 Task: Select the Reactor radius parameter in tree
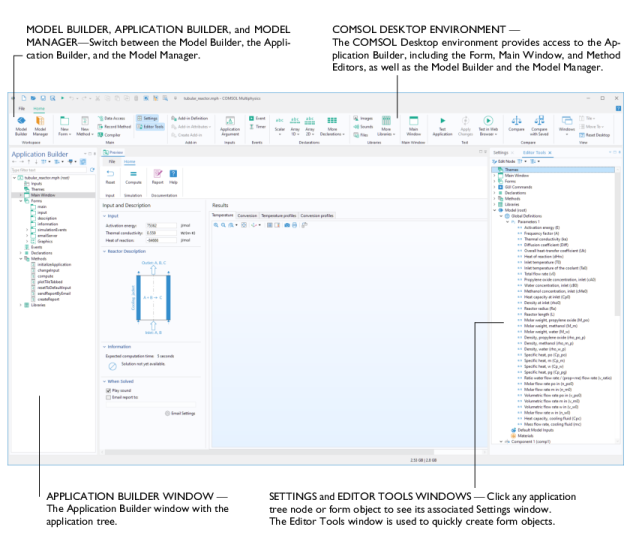pos(538,309)
